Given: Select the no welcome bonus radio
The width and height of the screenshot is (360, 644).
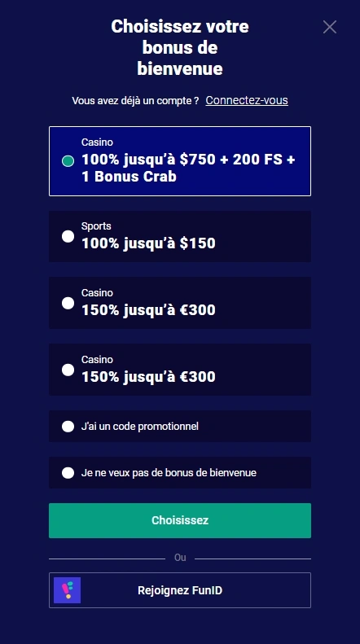Looking at the screenshot, I should [x=68, y=473].
